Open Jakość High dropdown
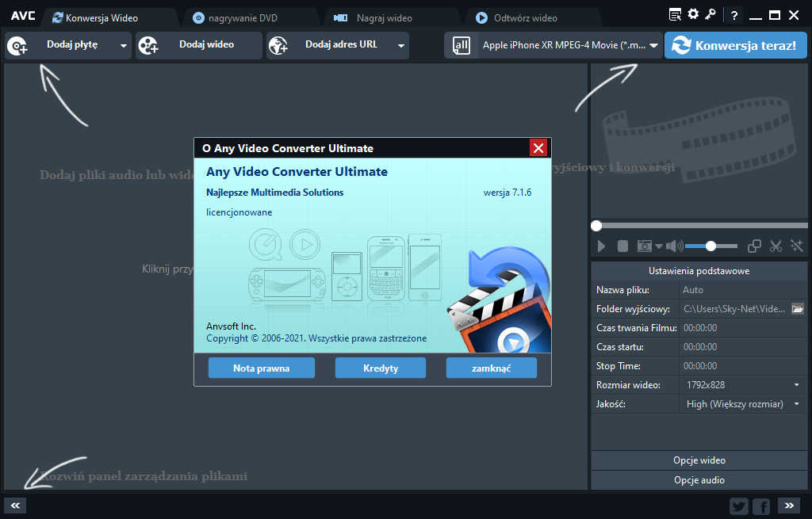The width and height of the screenshot is (812, 519). tap(743, 403)
